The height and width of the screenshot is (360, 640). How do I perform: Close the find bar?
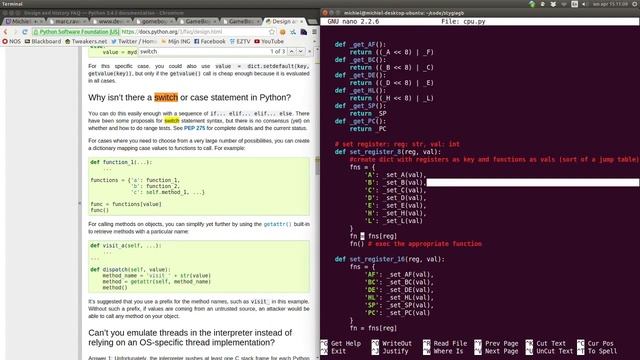click(x=309, y=51)
